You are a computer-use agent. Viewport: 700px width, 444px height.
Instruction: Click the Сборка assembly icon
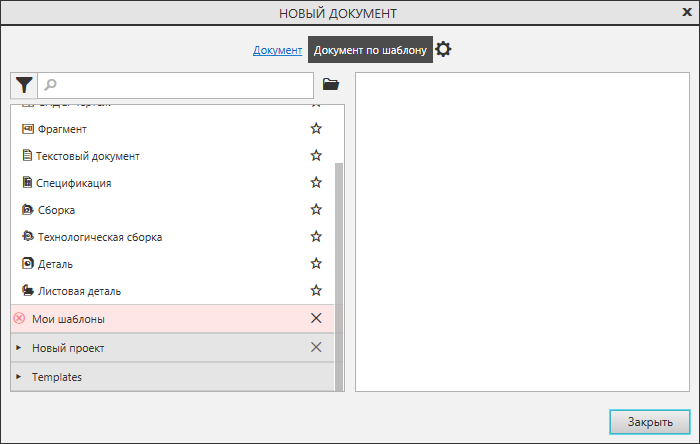28,210
